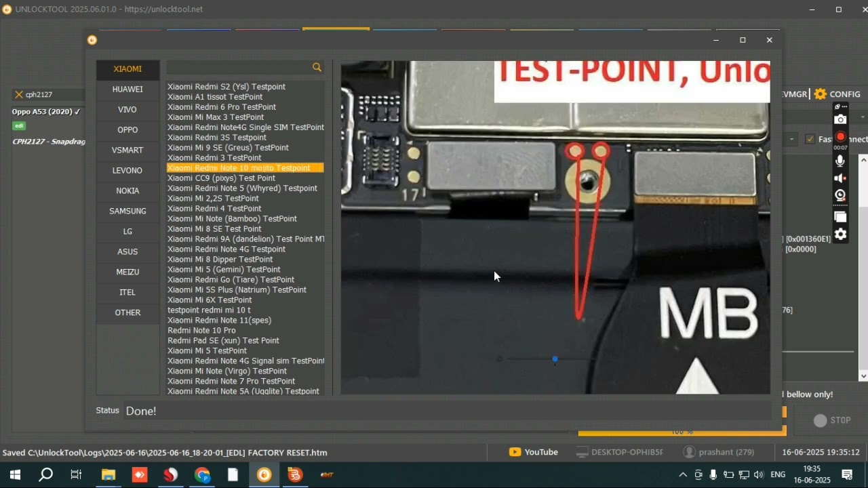Open CONFIG gear in UnlockTool window
Screen dimensions: 868x488
[837, 94]
